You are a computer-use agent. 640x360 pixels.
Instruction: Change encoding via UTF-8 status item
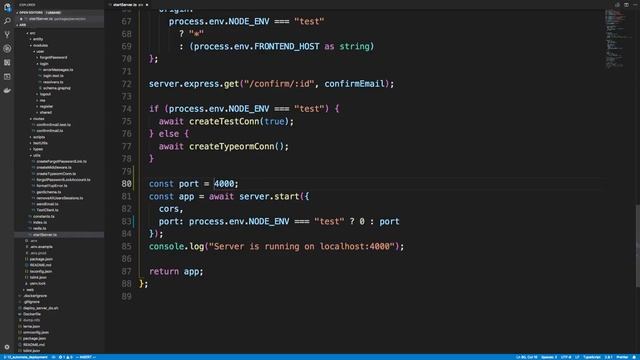tap(566, 357)
